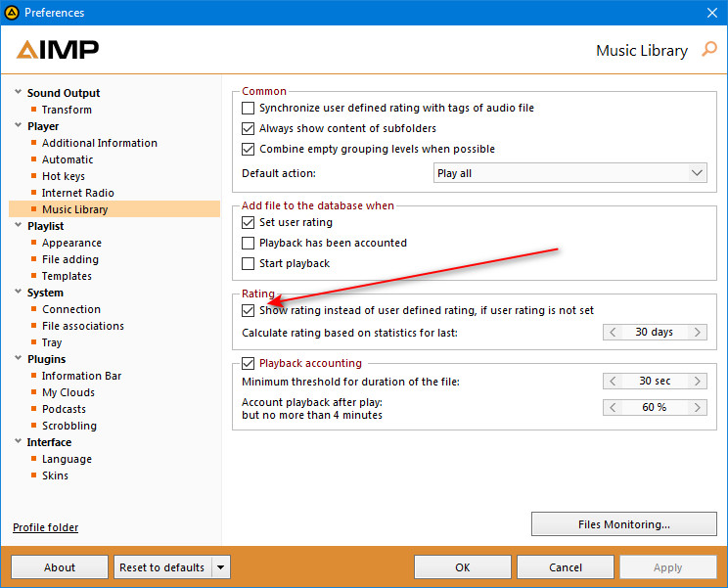Open the Transform settings page
This screenshot has height=588, width=728.
click(67, 110)
